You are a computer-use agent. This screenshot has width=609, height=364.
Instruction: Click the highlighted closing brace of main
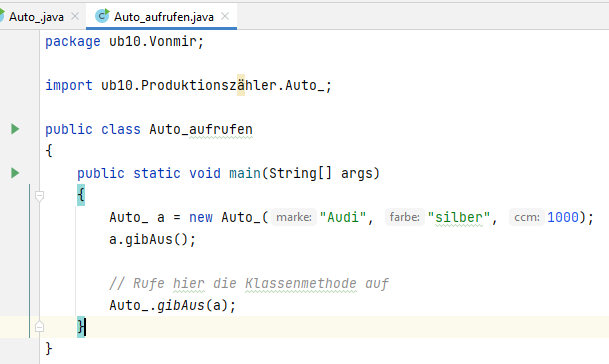(x=81, y=327)
